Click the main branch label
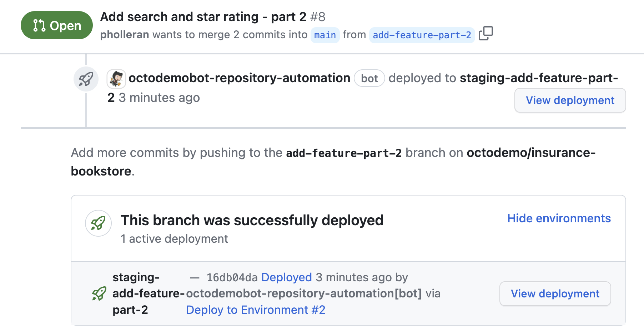 [x=325, y=35]
